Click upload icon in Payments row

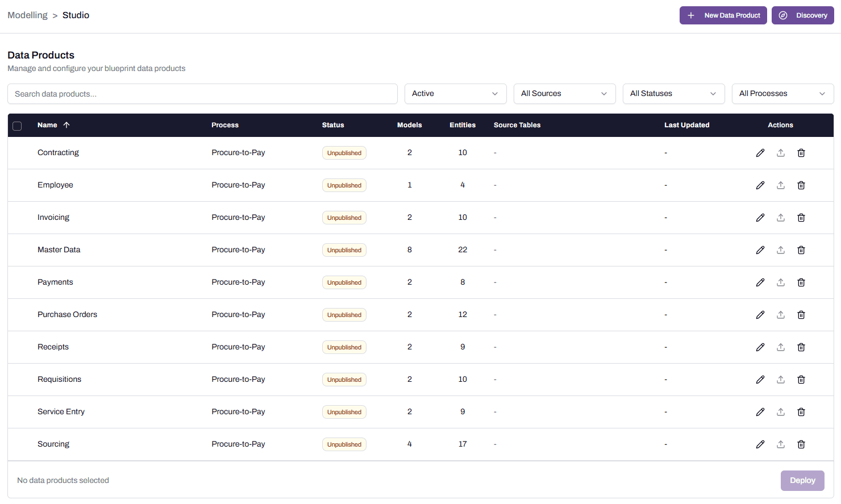[781, 282]
